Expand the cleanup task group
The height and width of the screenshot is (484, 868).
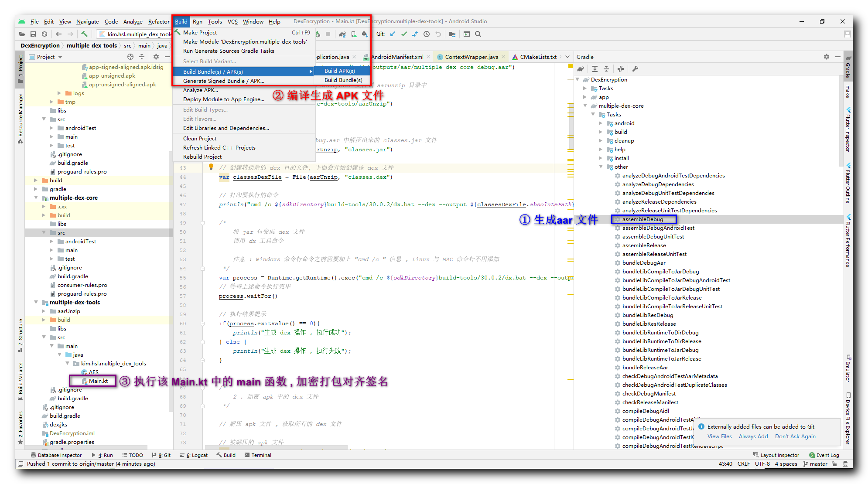(x=601, y=141)
